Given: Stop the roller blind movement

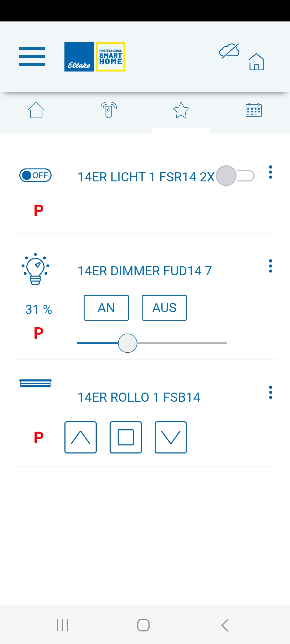Looking at the screenshot, I should tap(126, 437).
